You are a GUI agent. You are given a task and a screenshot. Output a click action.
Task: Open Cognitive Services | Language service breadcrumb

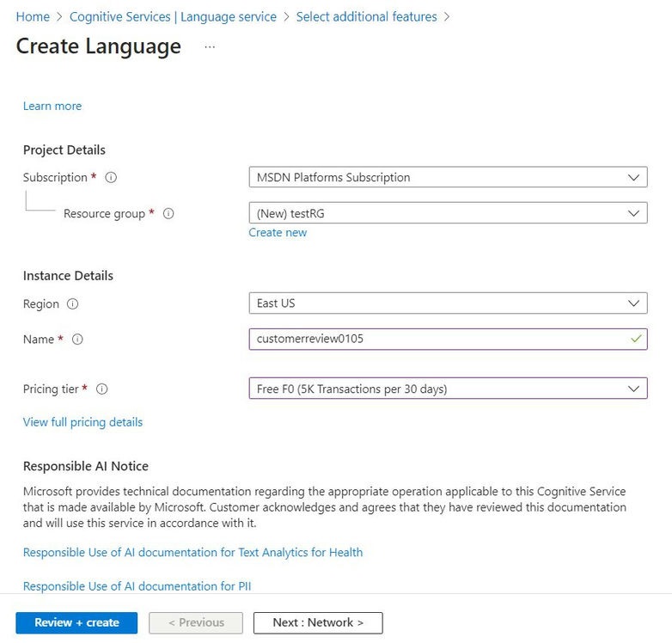(x=173, y=17)
